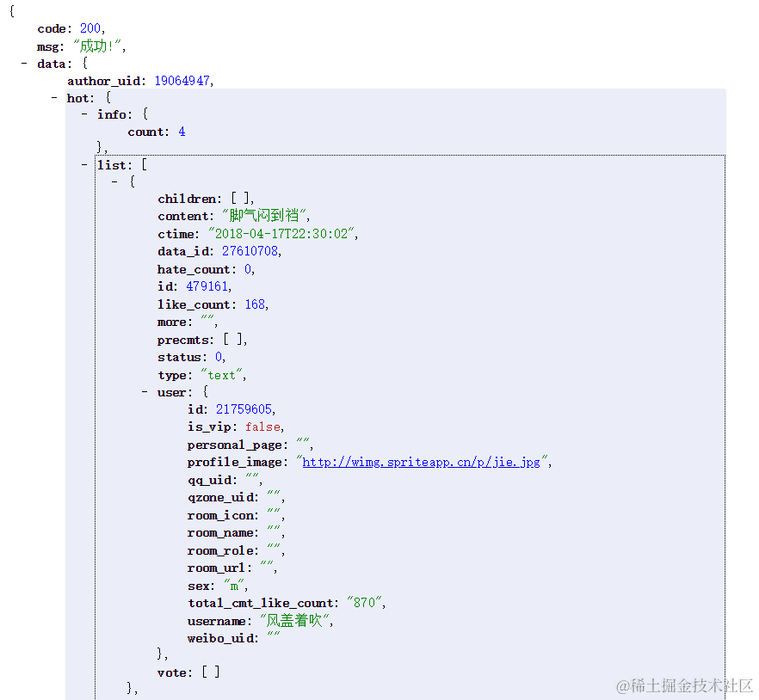Click the count value 4
759x700 pixels.
pos(182,132)
